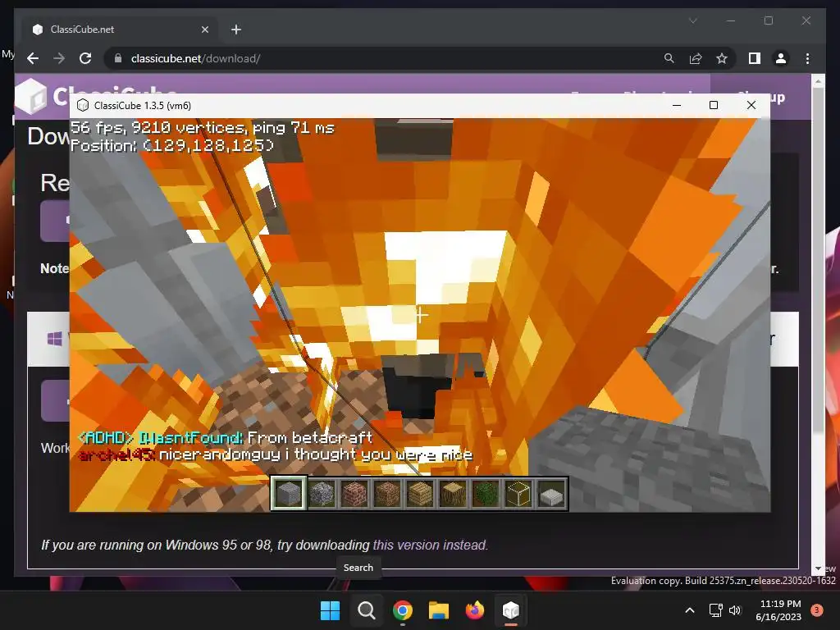Open a new Chrome tab
This screenshot has height=630, width=840.
pyautogui.click(x=236, y=30)
